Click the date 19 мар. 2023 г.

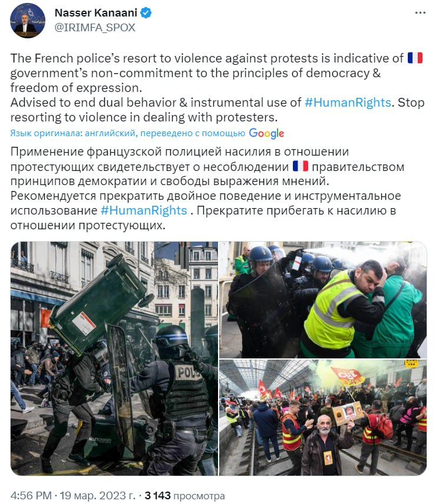pos(98,495)
